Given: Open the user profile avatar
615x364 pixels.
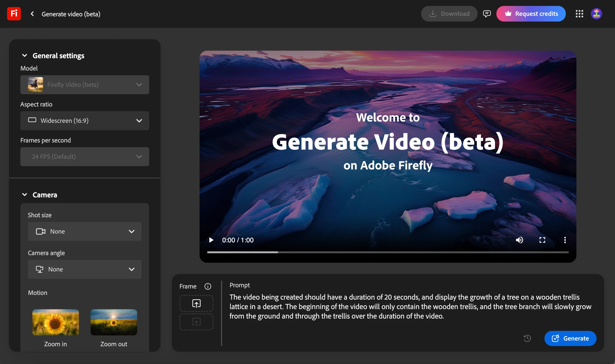Looking at the screenshot, I should coord(596,14).
